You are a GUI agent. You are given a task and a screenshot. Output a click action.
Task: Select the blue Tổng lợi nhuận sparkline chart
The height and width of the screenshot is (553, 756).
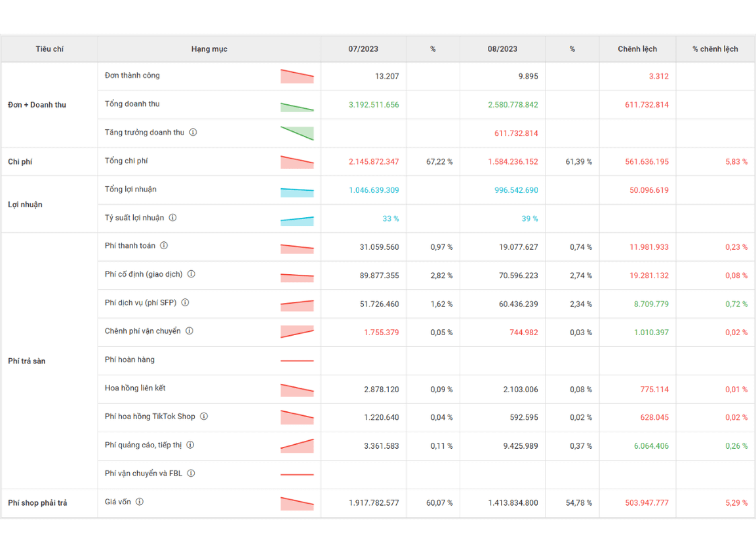coord(297,192)
